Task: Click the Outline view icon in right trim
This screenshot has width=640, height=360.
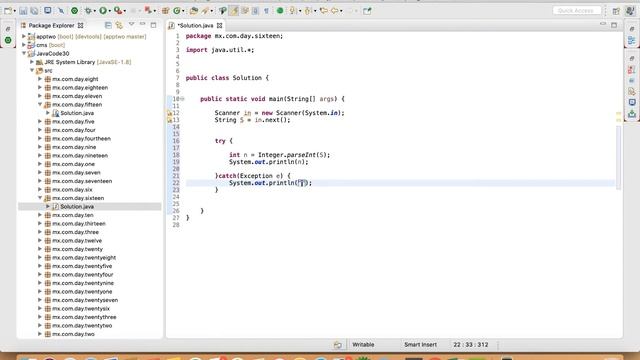Action: [632, 40]
